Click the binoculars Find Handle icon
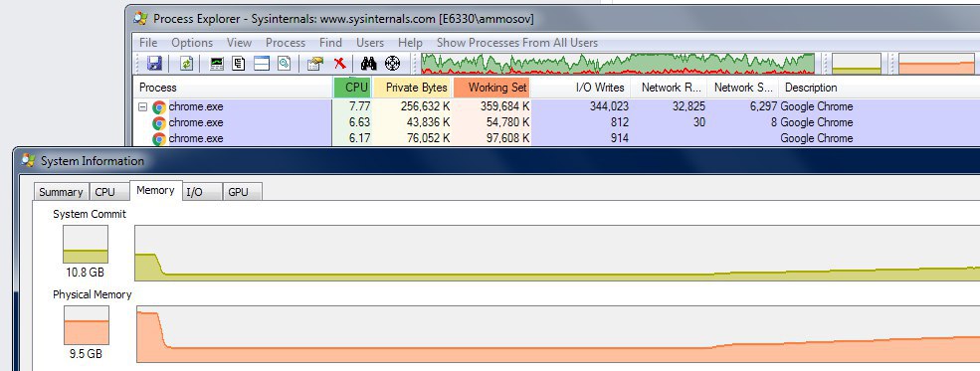Image resolution: width=980 pixels, height=371 pixels. point(369,63)
